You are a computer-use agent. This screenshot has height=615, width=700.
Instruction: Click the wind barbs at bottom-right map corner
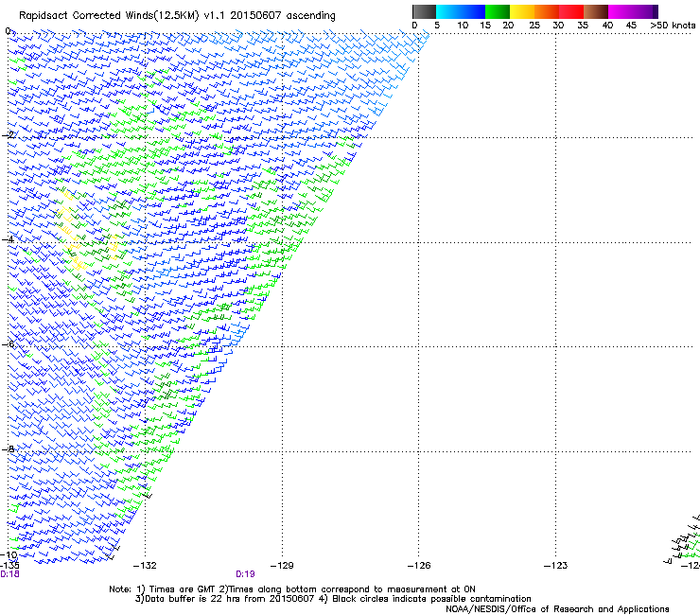(683, 538)
